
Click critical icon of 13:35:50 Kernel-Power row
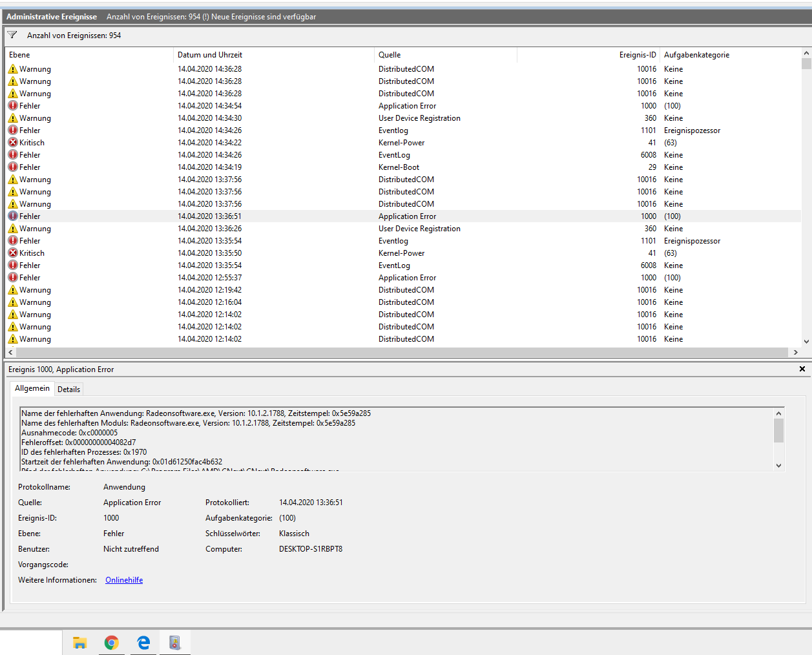13,253
